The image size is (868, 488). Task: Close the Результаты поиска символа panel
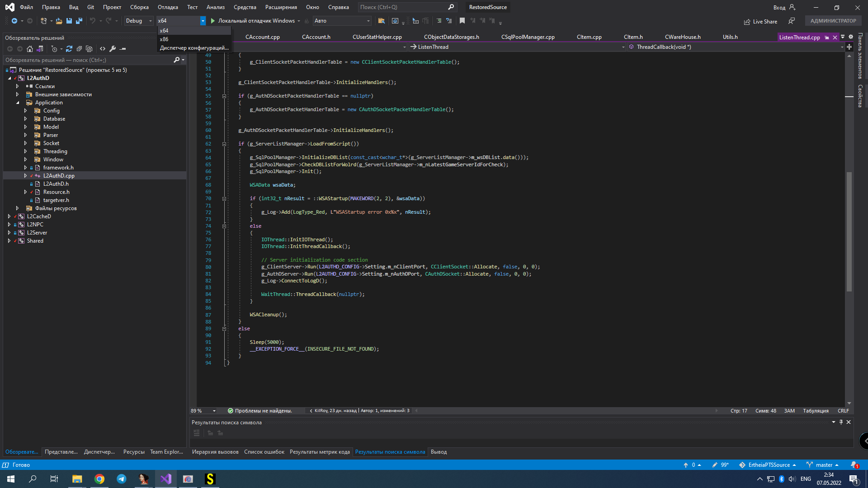(849, 422)
